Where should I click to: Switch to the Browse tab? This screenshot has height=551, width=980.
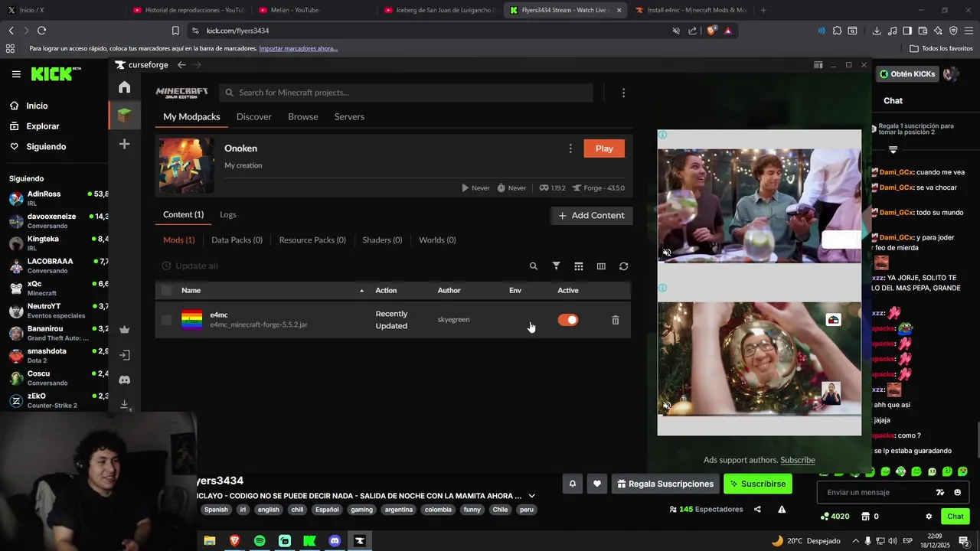[x=303, y=117]
